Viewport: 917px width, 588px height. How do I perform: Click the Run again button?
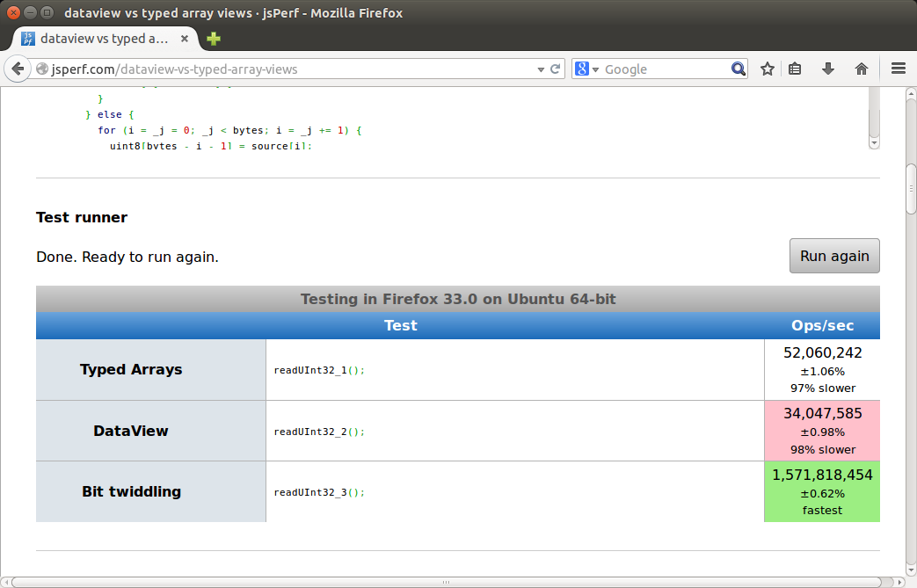tap(834, 256)
